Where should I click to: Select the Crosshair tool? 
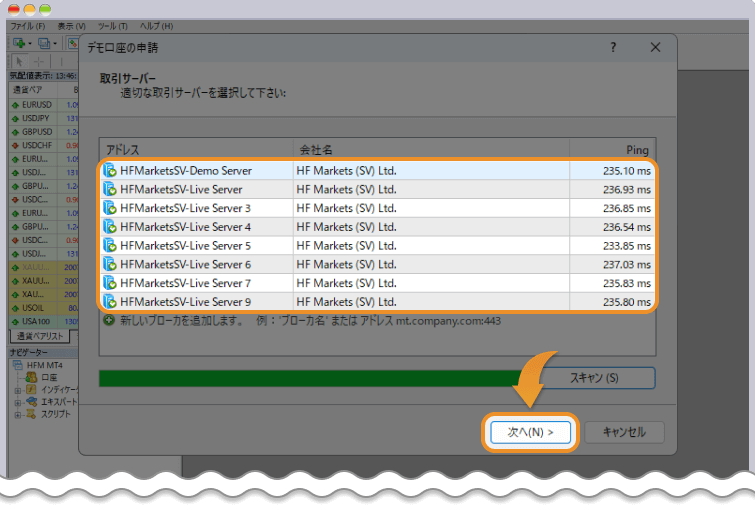(x=39, y=61)
